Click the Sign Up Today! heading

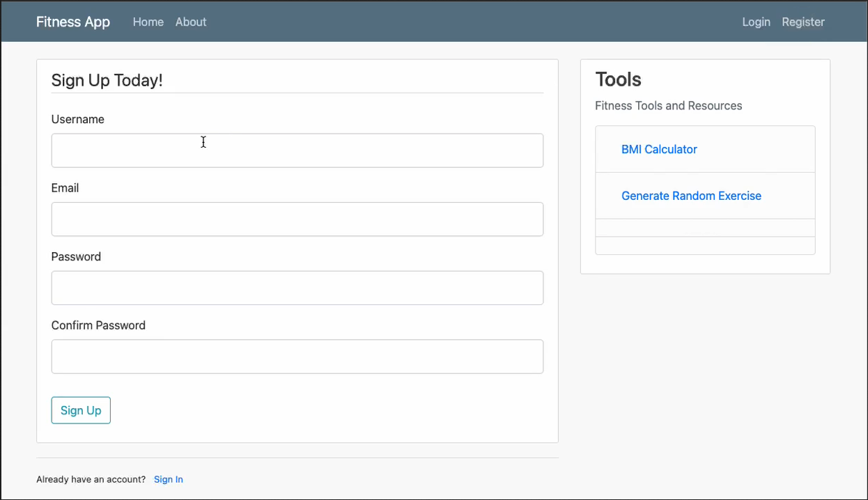coord(107,80)
